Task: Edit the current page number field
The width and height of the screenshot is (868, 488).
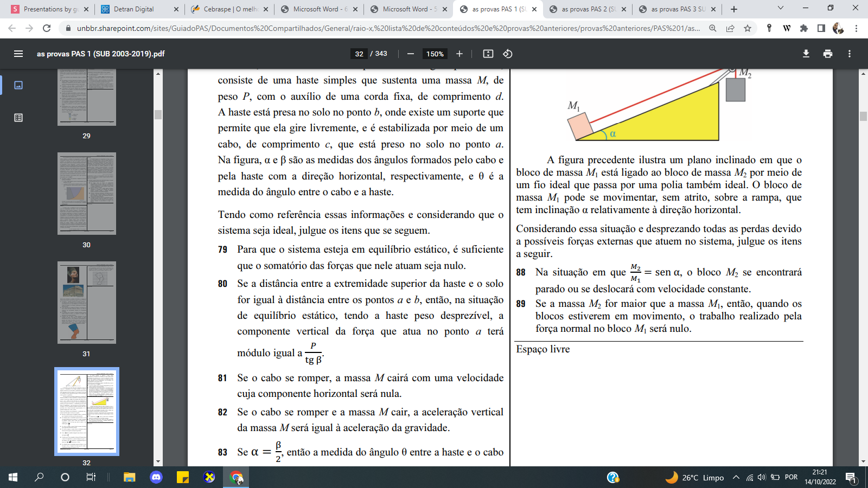Action: point(359,54)
